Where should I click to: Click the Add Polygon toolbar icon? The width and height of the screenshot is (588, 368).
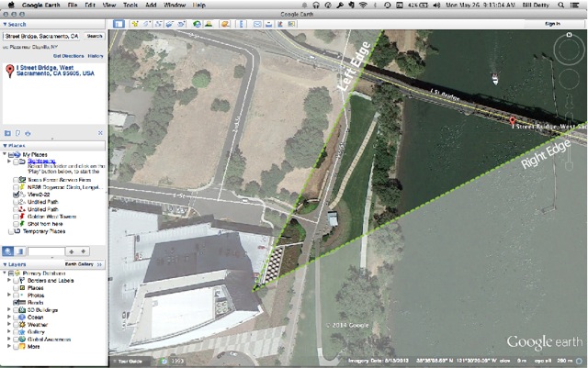tap(147, 23)
